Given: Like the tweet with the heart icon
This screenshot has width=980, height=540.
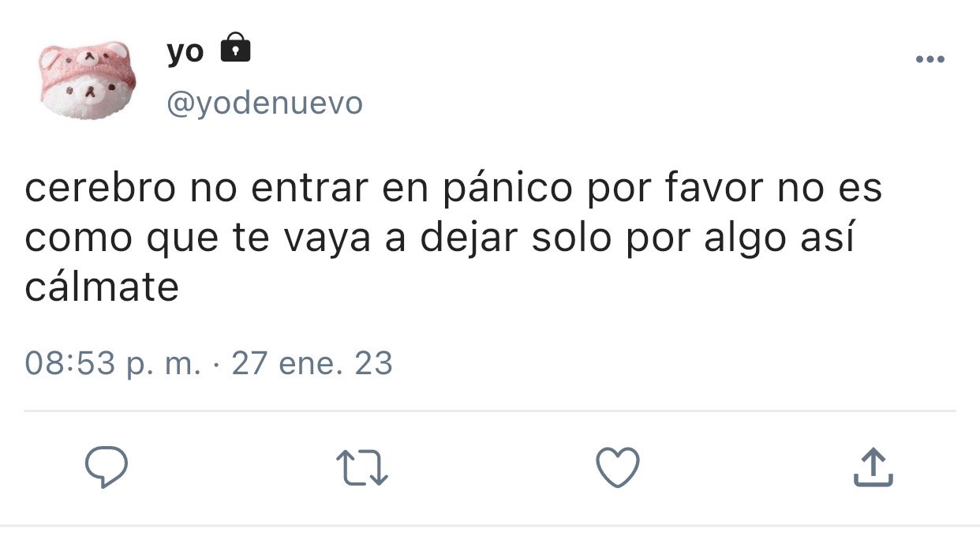Looking at the screenshot, I should click(x=617, y=467).
